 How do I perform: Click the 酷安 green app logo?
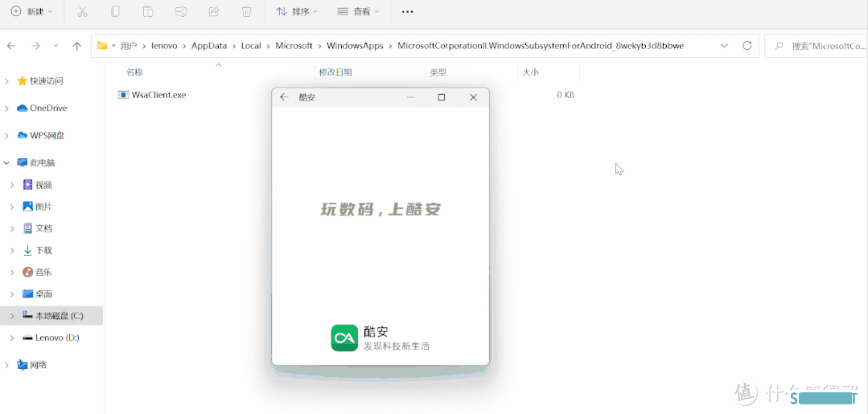coord(345,338)
